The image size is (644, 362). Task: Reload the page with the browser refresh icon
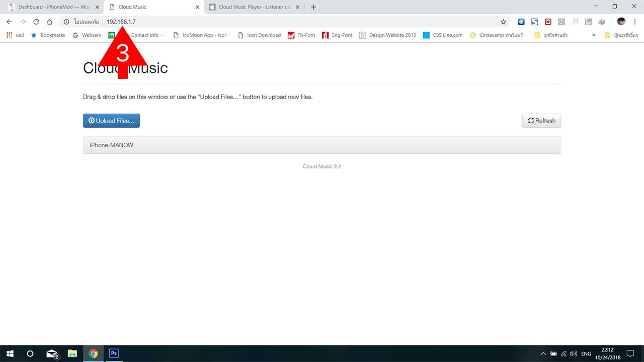click(x=36, y=22)
